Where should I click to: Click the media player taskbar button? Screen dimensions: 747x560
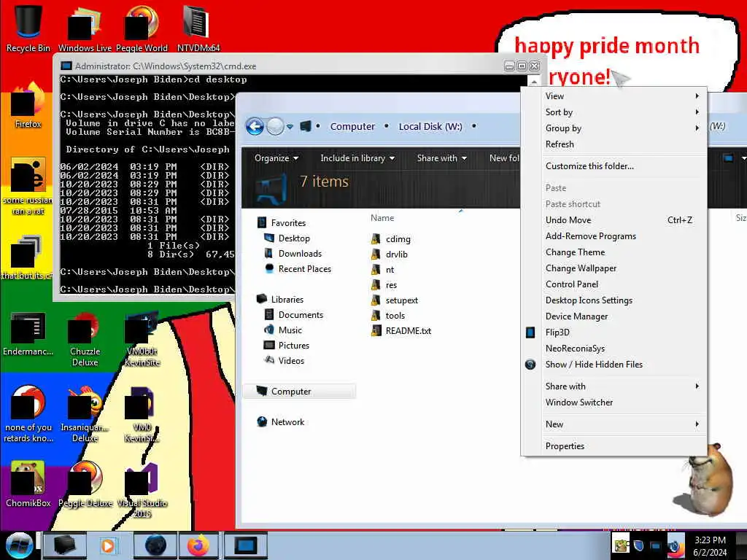(x=109, y=545)
